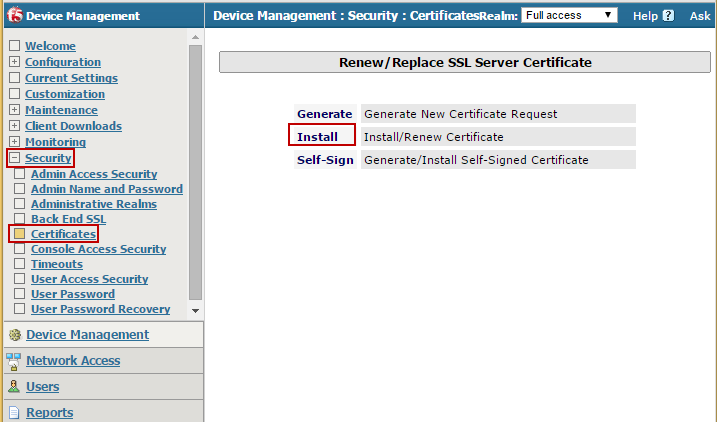The image size is (717, 422).
Task: Click the Device Management gear icon
Action: pos(14,335)
